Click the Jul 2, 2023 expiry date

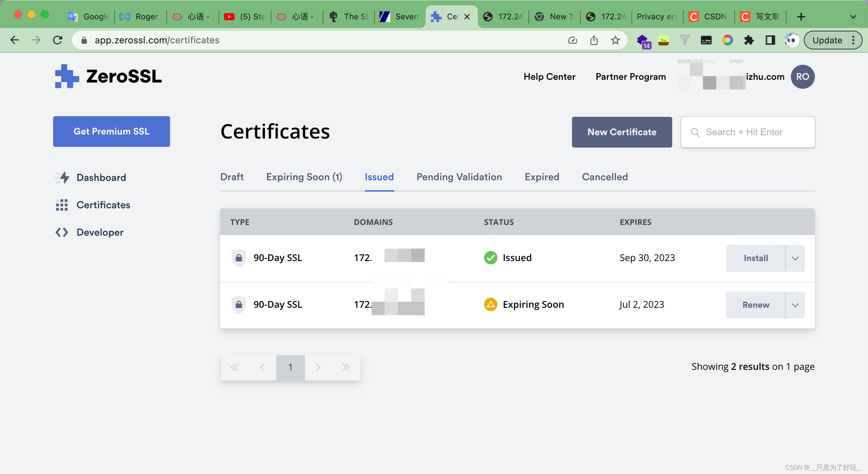[641, 305]
